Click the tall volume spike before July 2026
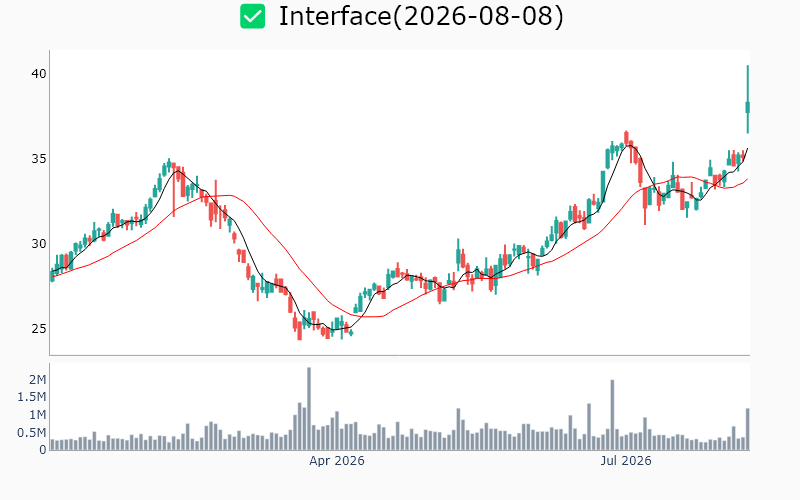The height and width of the screenshot is (500, 800). click(612, 415)
